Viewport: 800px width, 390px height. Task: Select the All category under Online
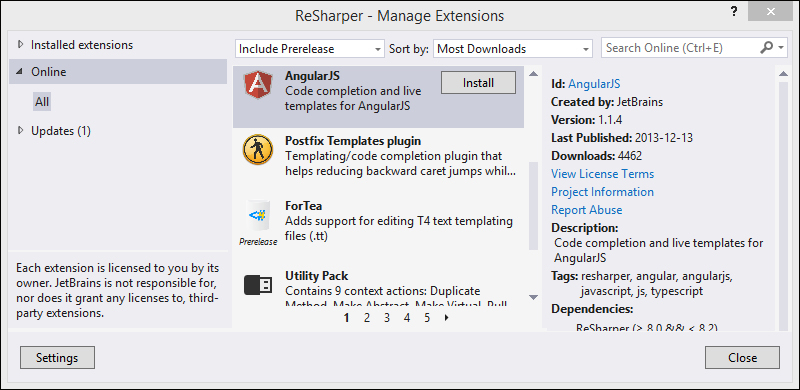pyautogui.click(x=42, y=102)
